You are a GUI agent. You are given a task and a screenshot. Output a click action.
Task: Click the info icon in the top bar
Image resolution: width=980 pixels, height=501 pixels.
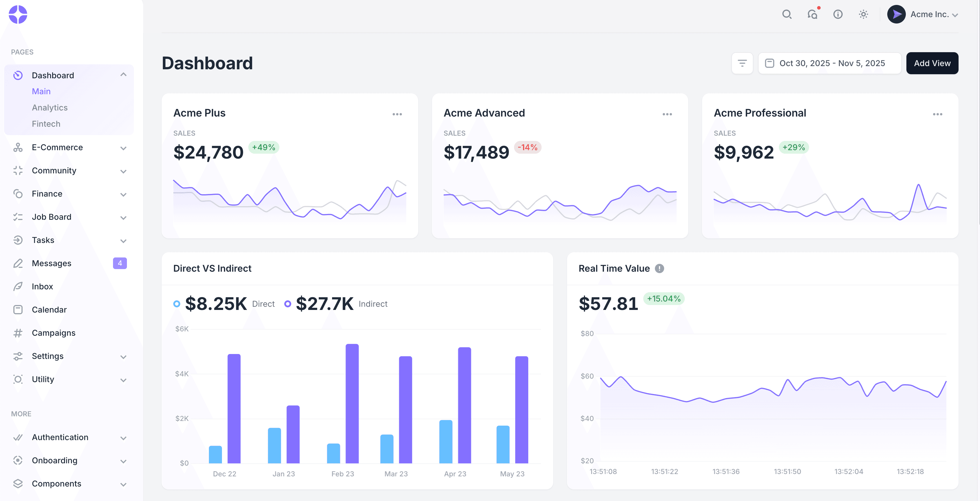(838, 14)
